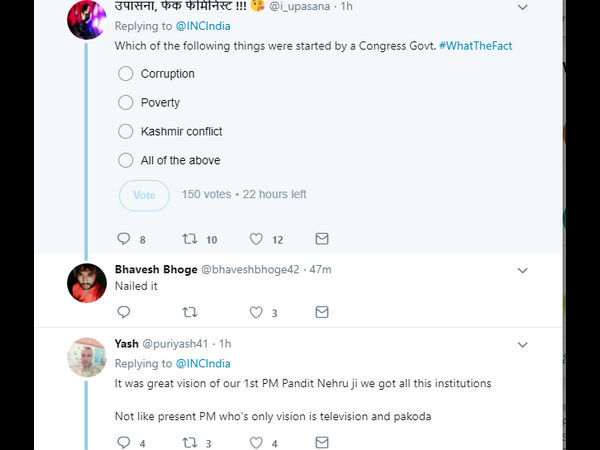
Task: Open more options on poll tweet
Action: click(x=522, y=7)
